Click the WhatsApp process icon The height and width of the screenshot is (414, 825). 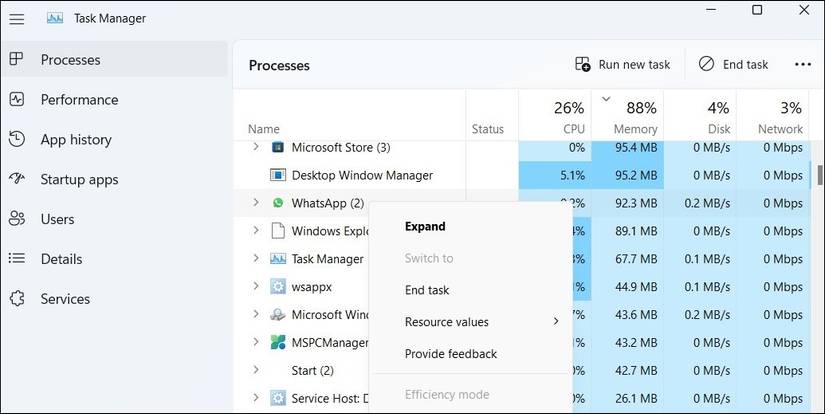coord(278,203)
